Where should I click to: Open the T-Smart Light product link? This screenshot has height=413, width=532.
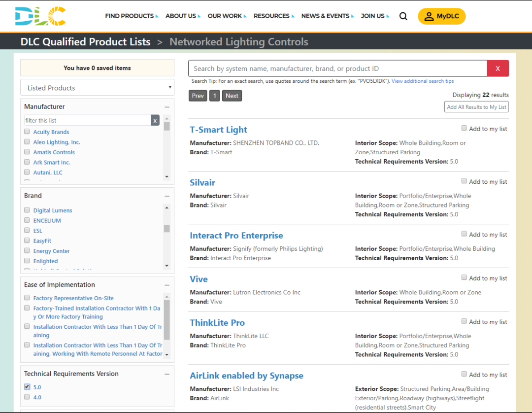[x=218, y=130]
